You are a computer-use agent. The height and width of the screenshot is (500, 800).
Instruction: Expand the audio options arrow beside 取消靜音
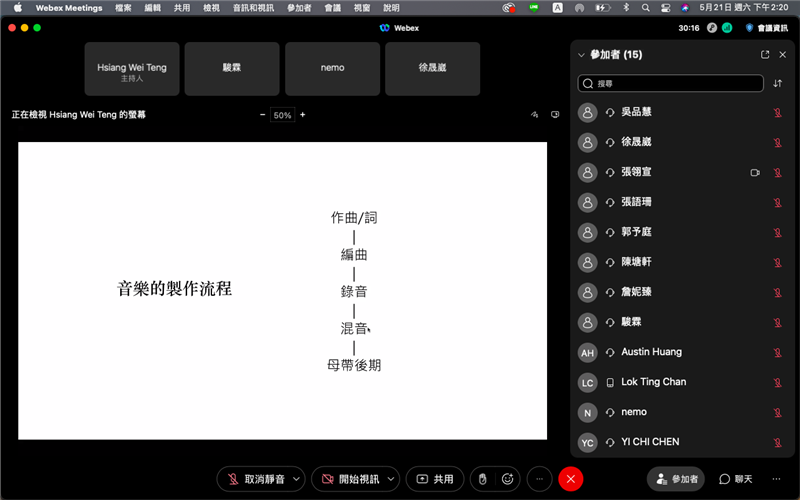click(x=296, y=479)
